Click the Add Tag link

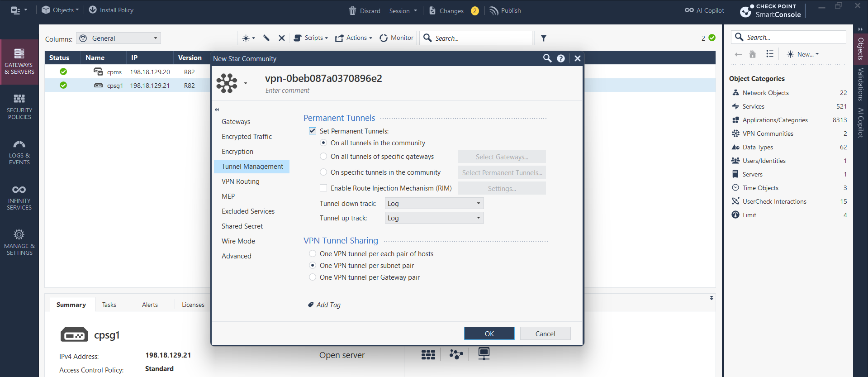(x=328, y=305)
